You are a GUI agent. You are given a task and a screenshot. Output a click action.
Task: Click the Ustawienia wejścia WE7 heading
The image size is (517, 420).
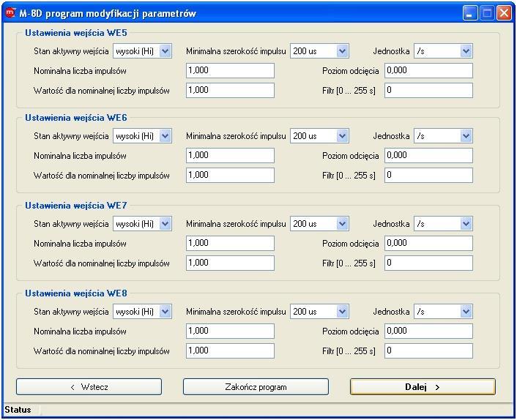pyautogui.click(x=76, y=206)
